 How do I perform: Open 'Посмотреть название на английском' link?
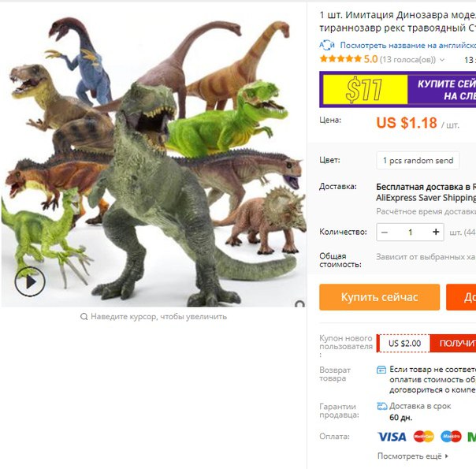coord(407,45)
